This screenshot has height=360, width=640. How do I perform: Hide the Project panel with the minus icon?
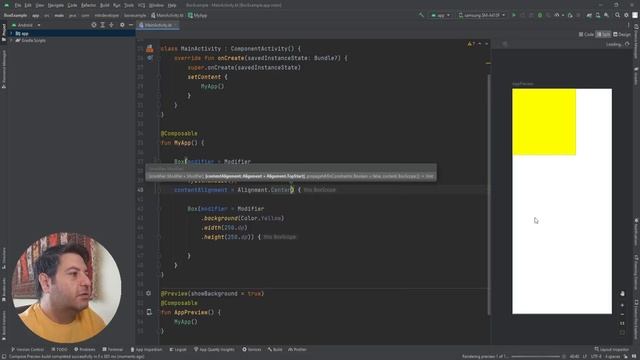click(x=131, y=25)
